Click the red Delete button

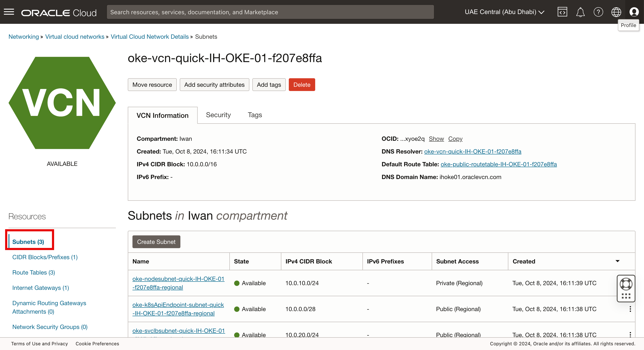click(302, 85)
